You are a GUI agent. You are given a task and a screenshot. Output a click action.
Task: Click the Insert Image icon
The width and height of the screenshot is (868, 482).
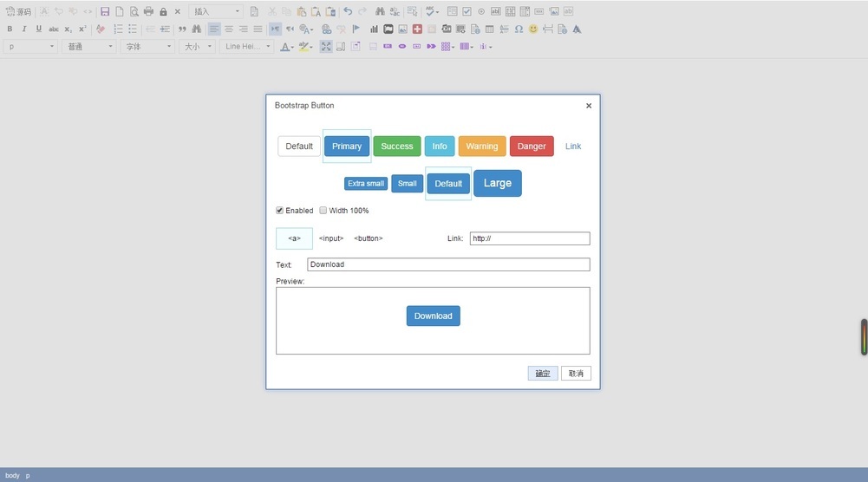[x=403, y=29]
